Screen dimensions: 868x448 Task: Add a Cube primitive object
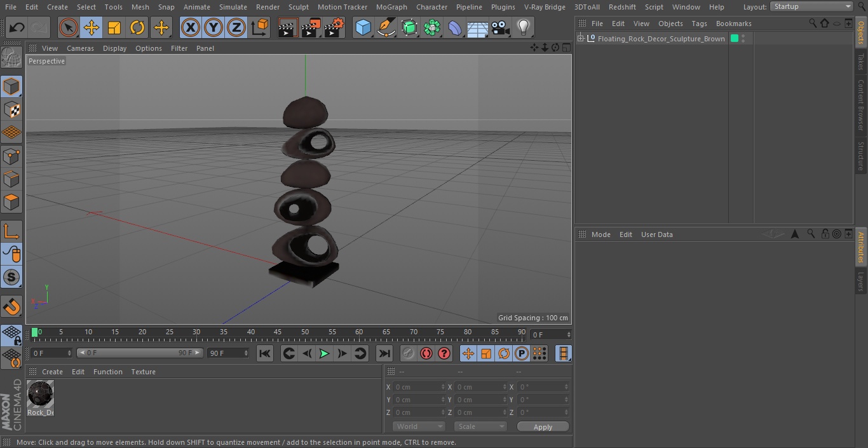(363, 27)
